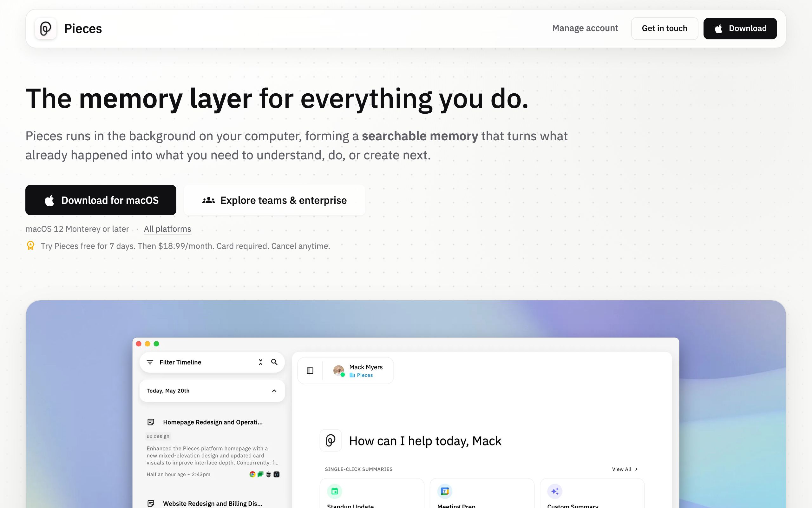Screen dimensions: 812x508
Task: Click the Chrome source icon on Homepage entry
Action: [x=252, y=474]
